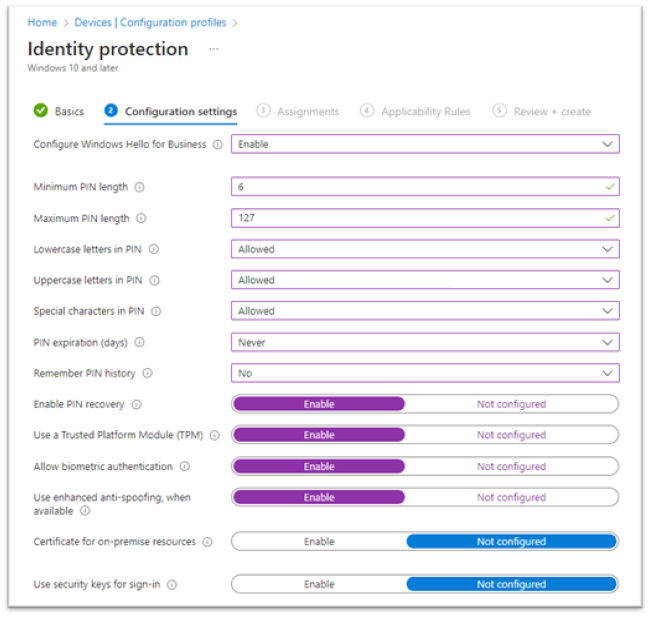Viewport: 650px width, 617px height.
Task: Show info for Remember PIN history
Action: pos(147,373)
